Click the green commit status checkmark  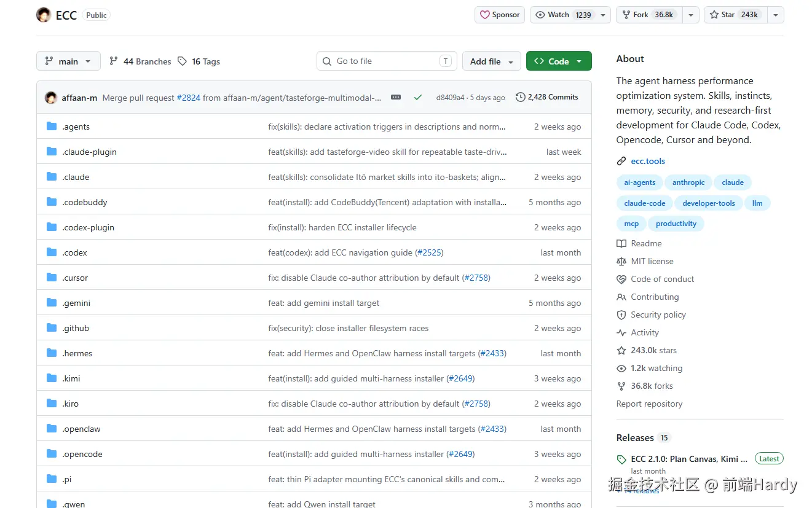(418, 97)
